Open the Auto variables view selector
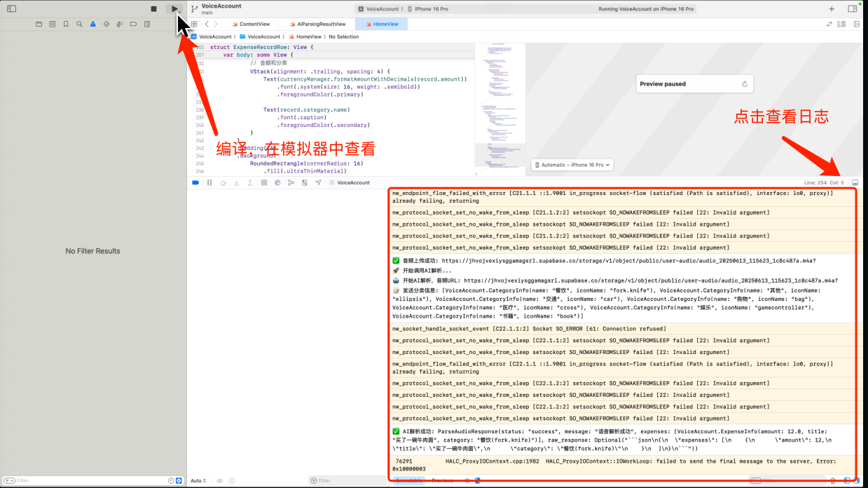The height and width of the screenshot is (488, 868). click(199, 481)
